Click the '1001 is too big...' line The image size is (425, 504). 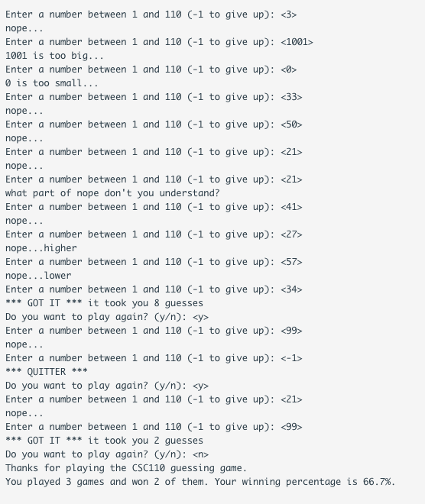coord(54,56)
